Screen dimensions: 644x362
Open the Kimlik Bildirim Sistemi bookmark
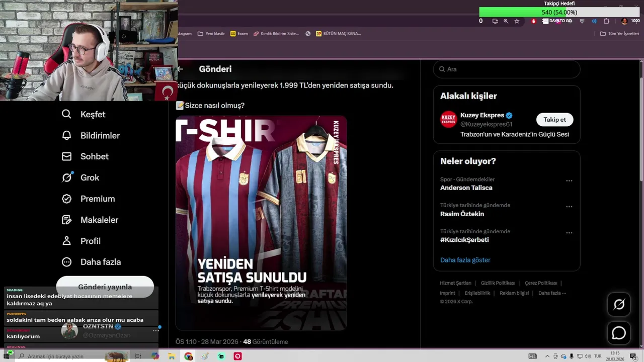point(276,34)
